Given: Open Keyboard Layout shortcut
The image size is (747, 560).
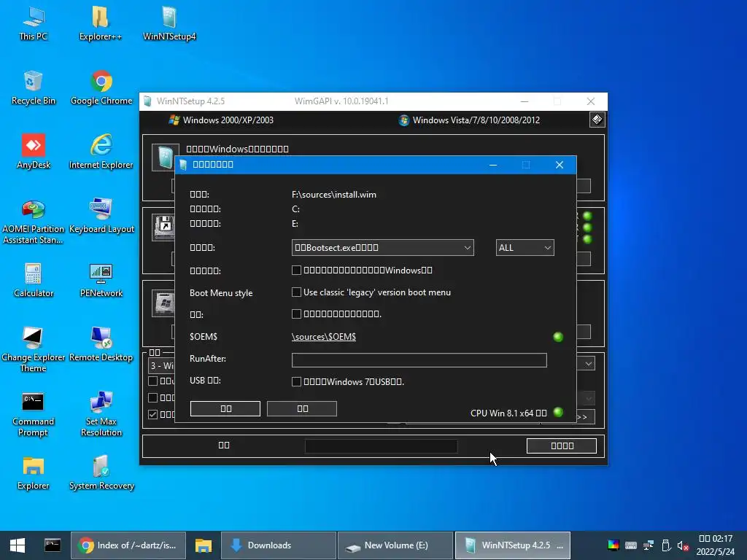Looking at the screenshot, I should (101, 217).
